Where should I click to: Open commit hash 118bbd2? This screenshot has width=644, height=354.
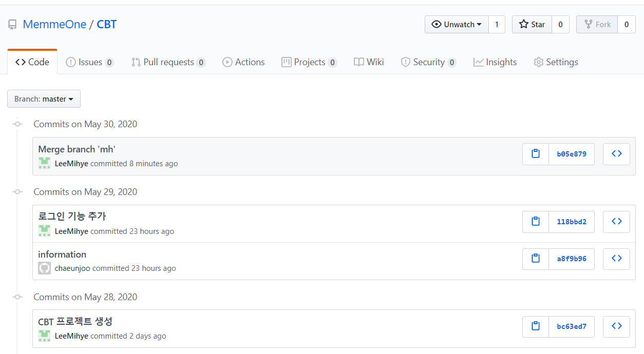(572, 222)
